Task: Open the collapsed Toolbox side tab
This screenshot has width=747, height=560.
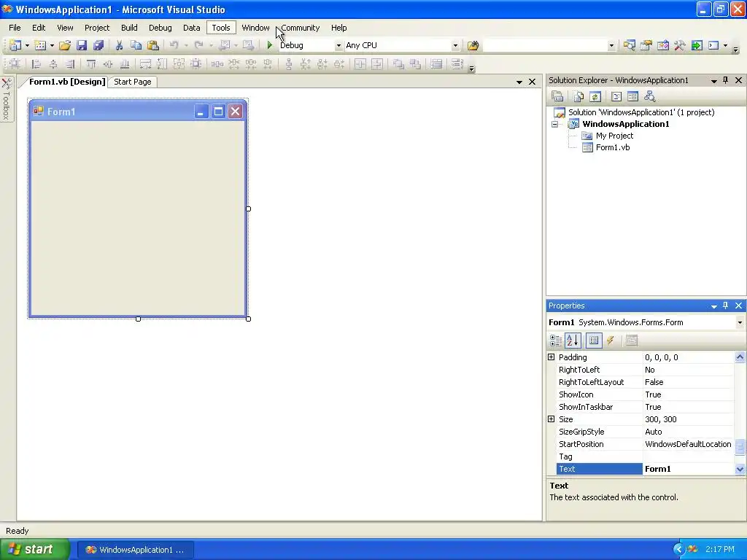Action: [x=6, y=99]
